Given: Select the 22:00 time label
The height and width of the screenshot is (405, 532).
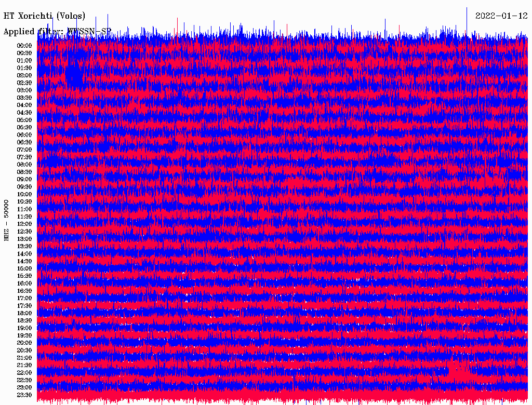Looking at the screenshot, I should pos(24,373).
